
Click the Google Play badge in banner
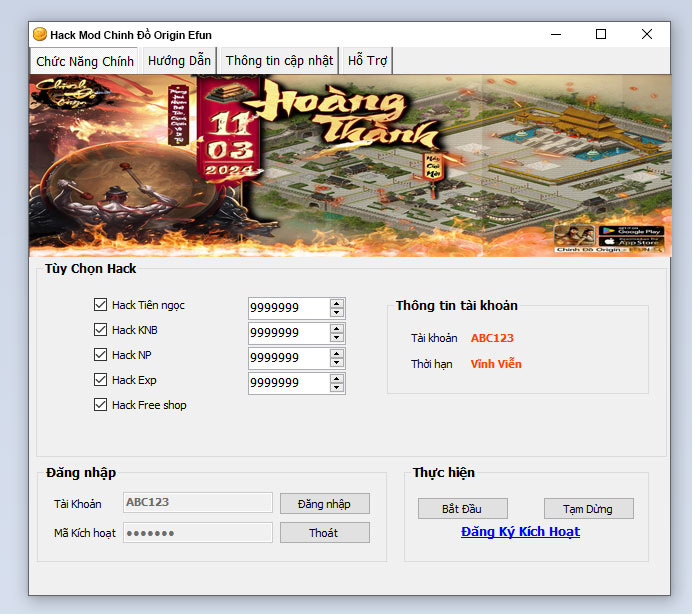[631, 231]
